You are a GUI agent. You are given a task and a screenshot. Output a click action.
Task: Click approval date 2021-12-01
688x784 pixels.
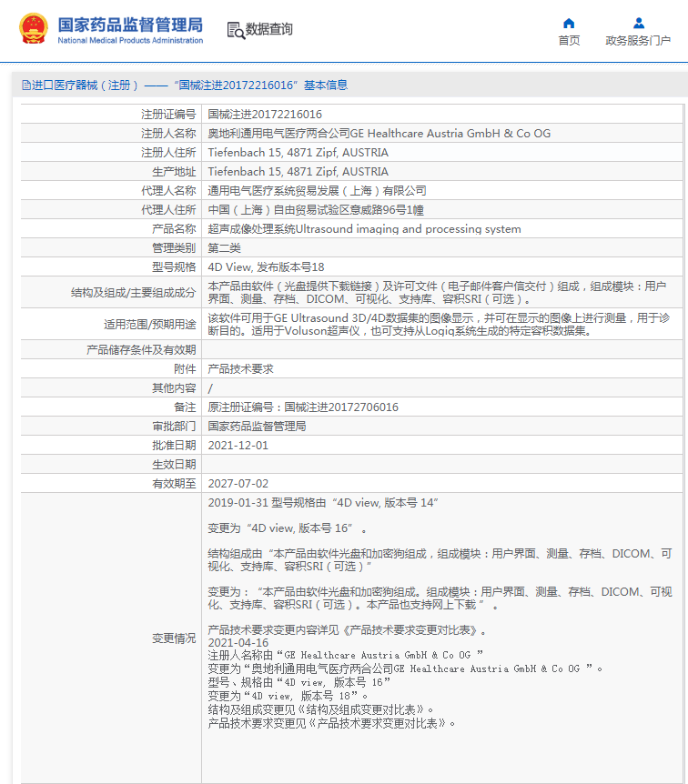[238, 446]
